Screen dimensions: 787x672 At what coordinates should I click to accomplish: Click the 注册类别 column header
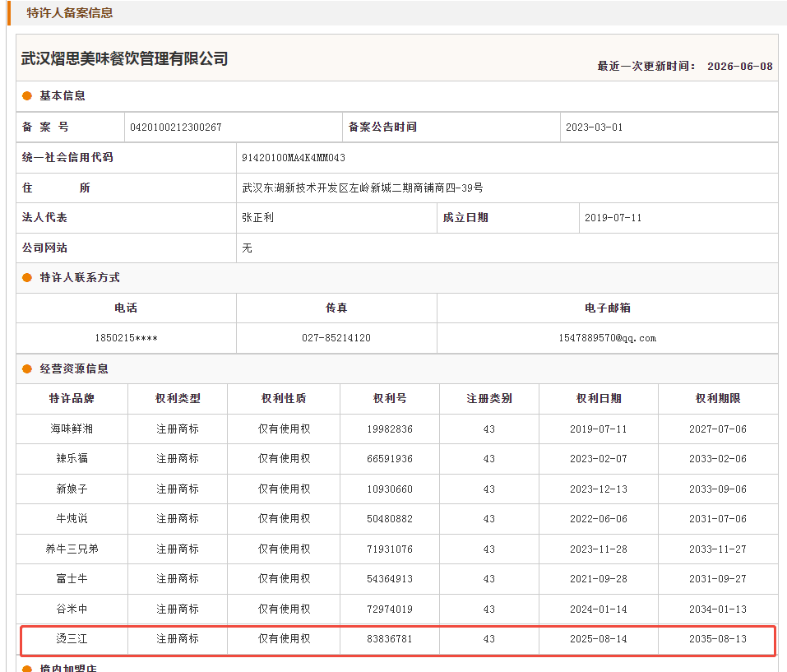489,398
